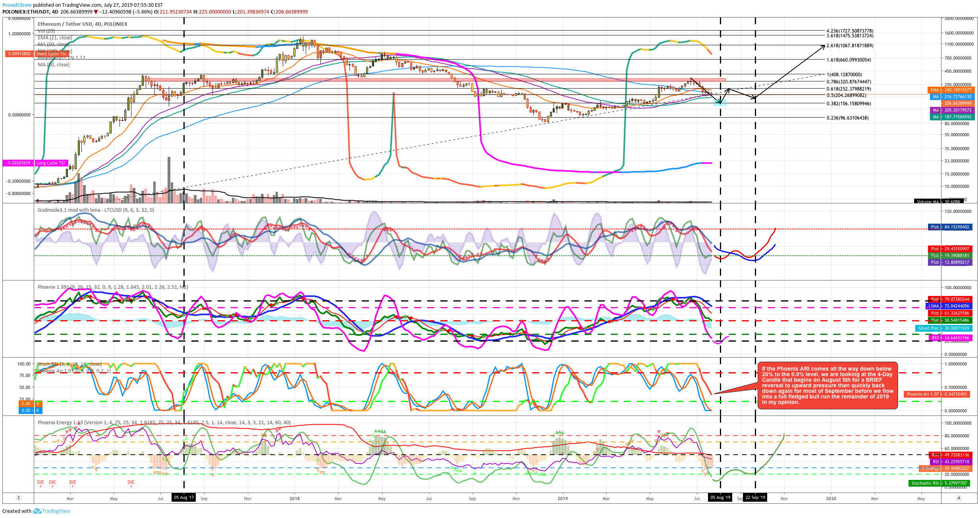The width and height of the screenshot is (980, 518).
Task: Click the 3.618 Fibonacci level label
Action: click(850, 36)
